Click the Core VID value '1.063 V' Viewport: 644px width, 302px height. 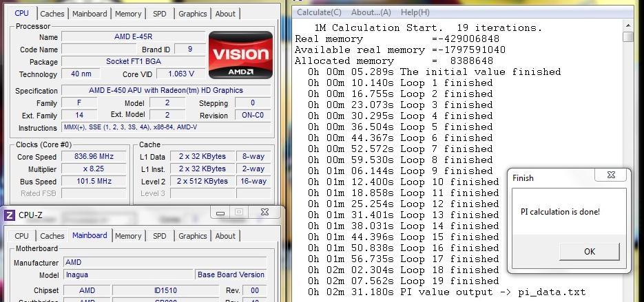(x=181, y=74)
